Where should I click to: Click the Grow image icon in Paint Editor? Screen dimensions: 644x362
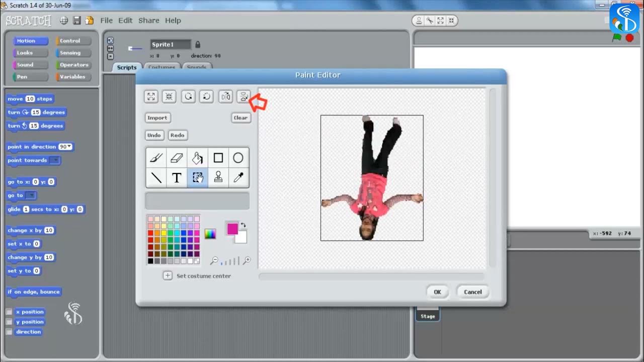point(151,97)
